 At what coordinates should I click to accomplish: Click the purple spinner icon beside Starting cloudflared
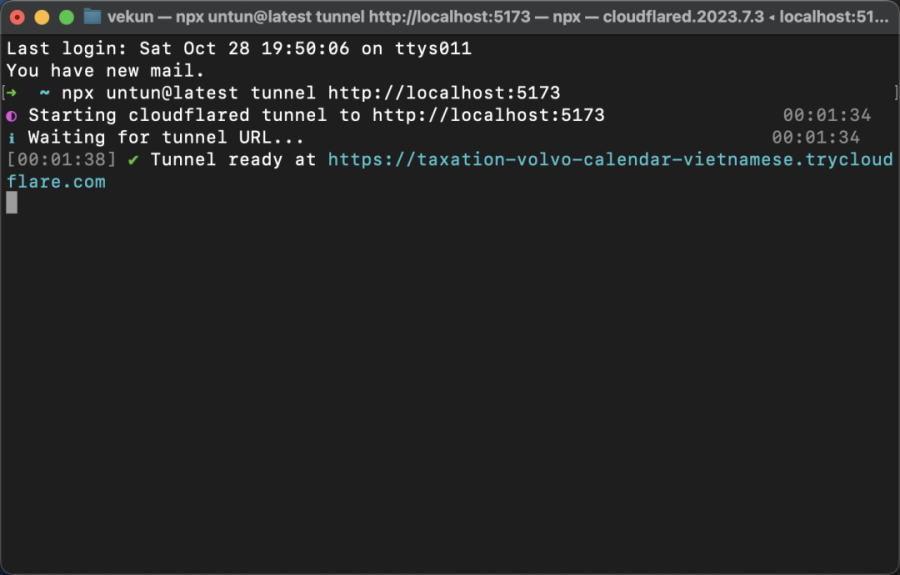click(x=12, y=116)
